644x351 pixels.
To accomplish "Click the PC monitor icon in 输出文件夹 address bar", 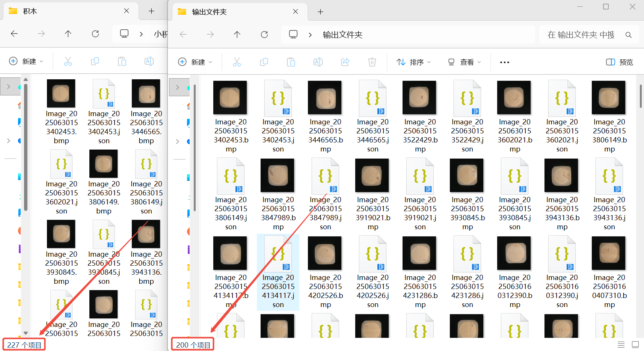I will (x=293, y=35).
